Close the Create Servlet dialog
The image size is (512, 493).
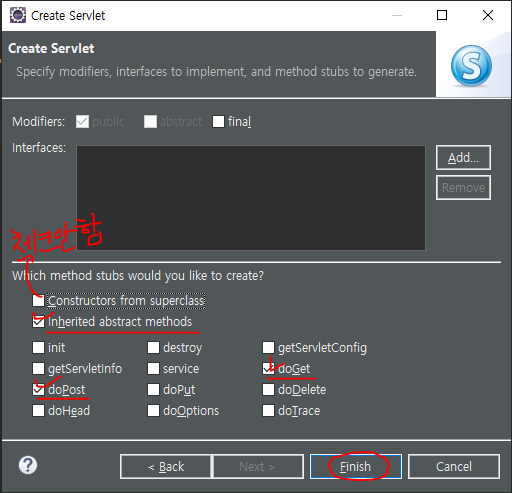pyautogui.click(x=488, y=15)
